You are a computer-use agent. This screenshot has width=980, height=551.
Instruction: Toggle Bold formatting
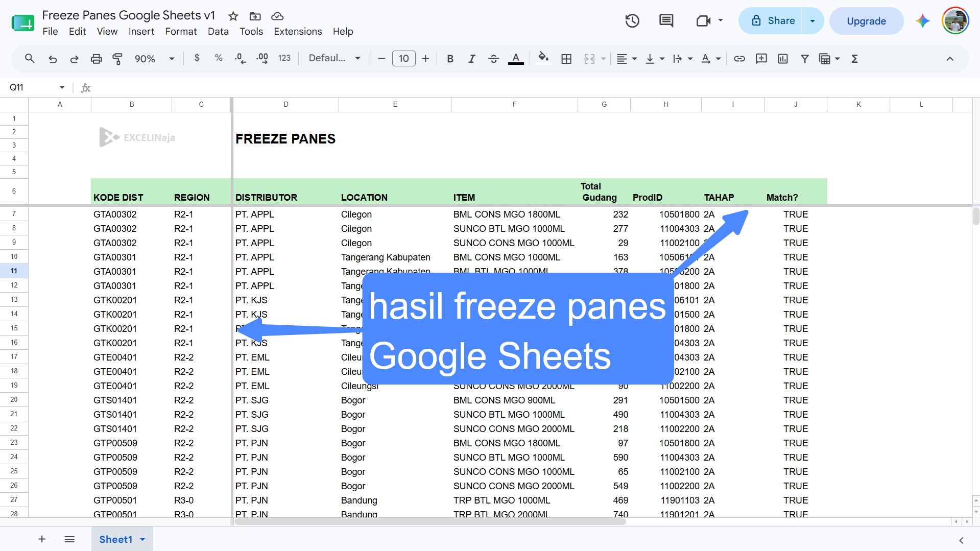pyautogui.click(x=450, y=59)
